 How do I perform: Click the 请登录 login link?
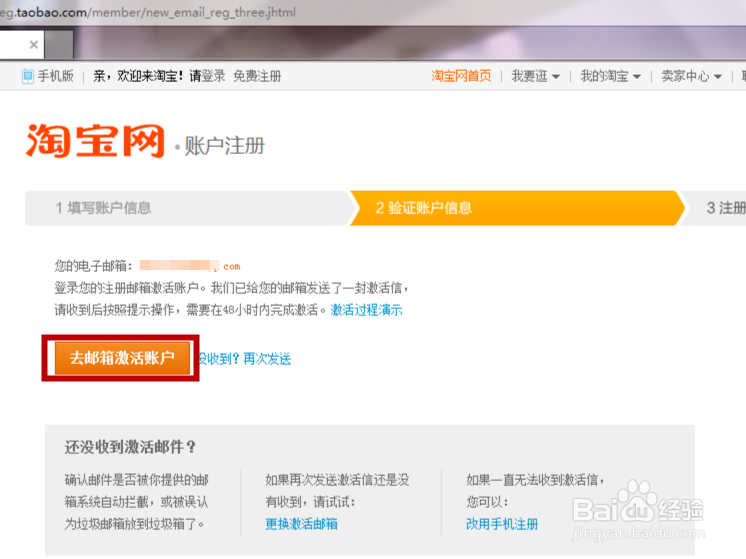(207, 76)
